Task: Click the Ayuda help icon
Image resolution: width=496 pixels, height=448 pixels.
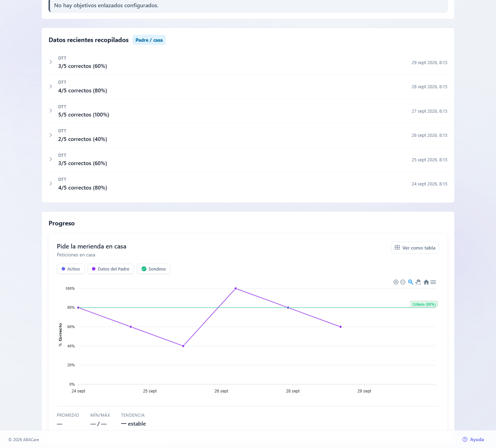Action: tap(465, 439)
